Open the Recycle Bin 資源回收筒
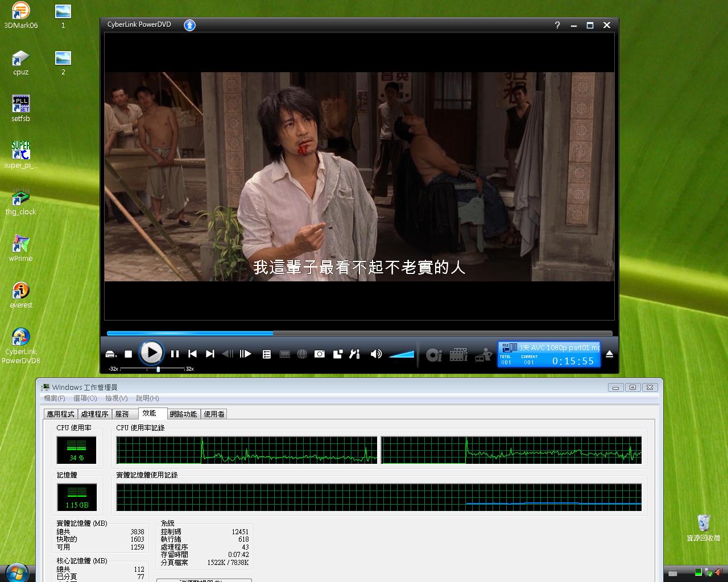 point(704,528)
